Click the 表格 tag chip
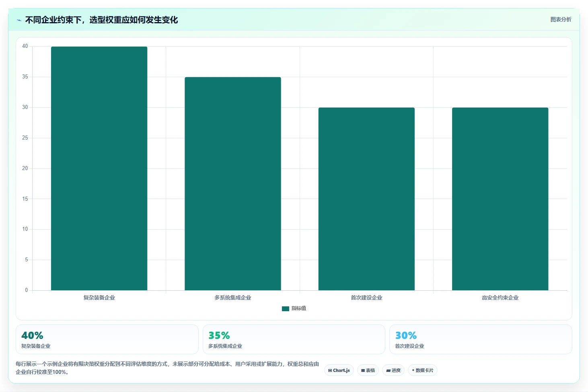This screenshot has width=588, height=392. click(368, 370)
